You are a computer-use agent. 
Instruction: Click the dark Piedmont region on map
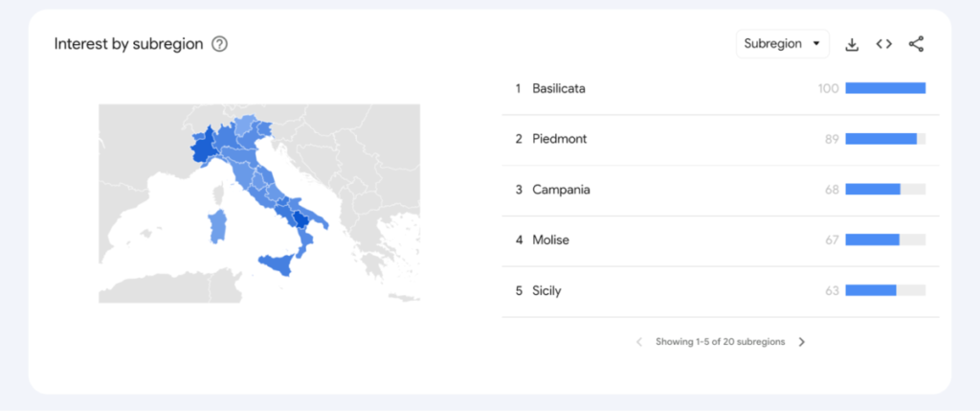point(204,152)
